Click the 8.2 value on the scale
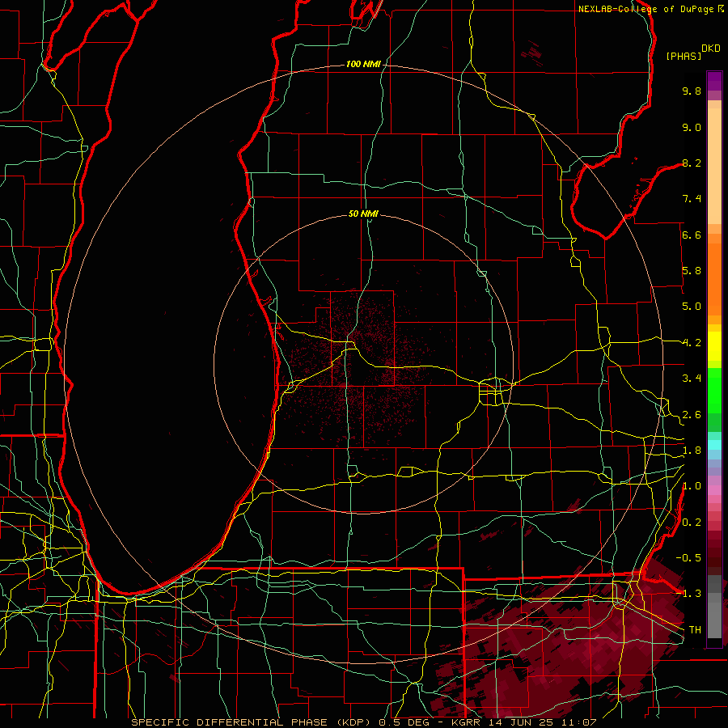Viewport: 728px width, 728px height. click(692, 163)
